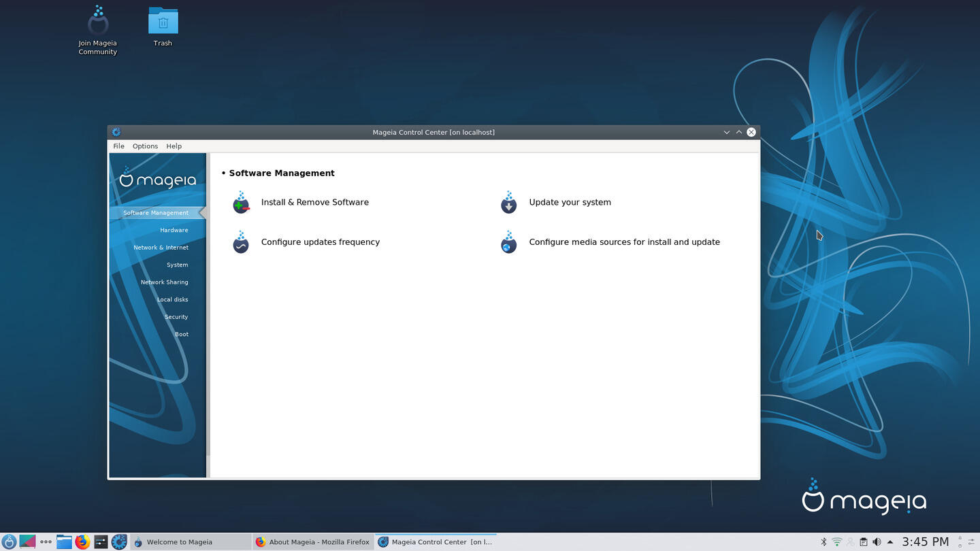Open the Mageia application launcher menu
The width and height of the screenshot is (980, 551).
coord(9,542)
